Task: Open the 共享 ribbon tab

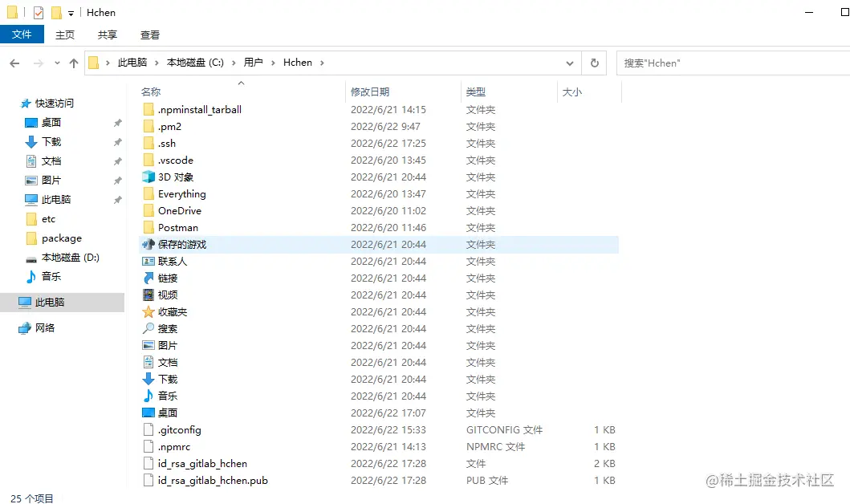Action: (108, 35)
